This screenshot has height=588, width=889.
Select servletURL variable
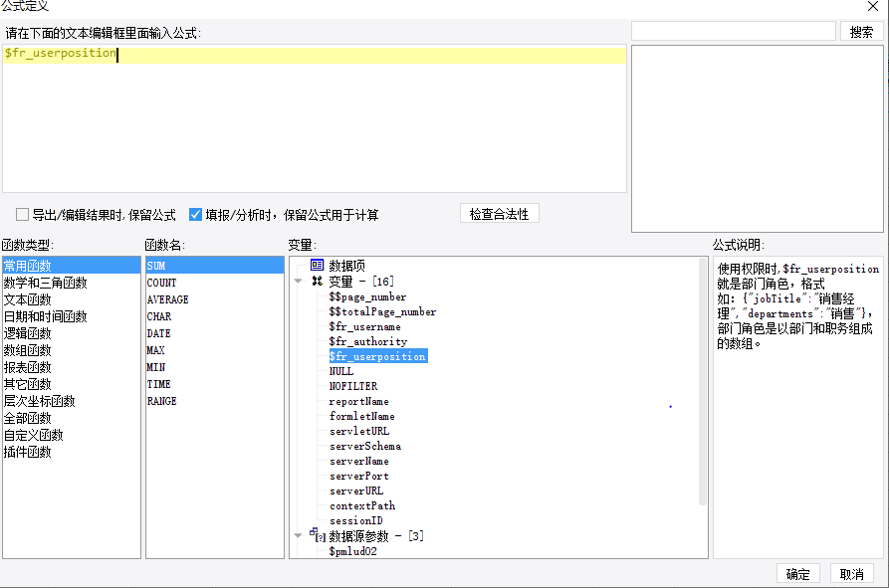pos(359,431)
